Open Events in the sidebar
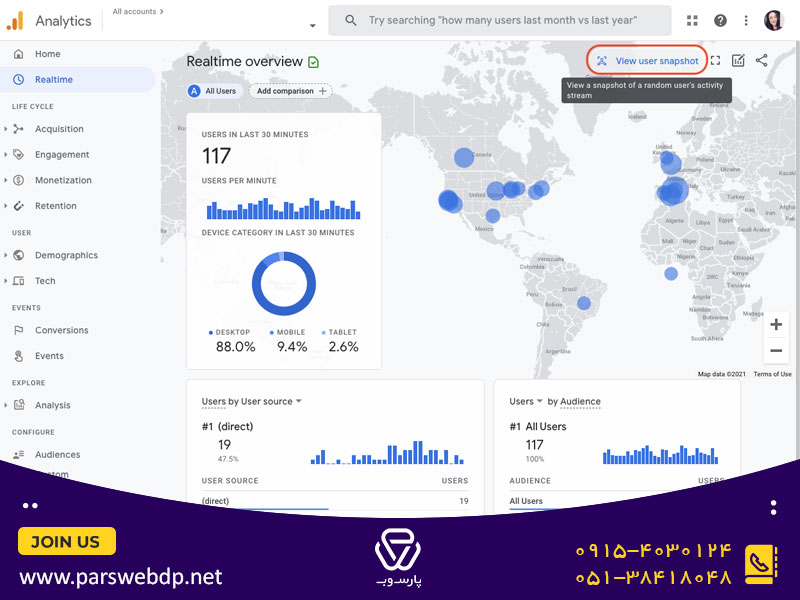 (x=49, y=356)
